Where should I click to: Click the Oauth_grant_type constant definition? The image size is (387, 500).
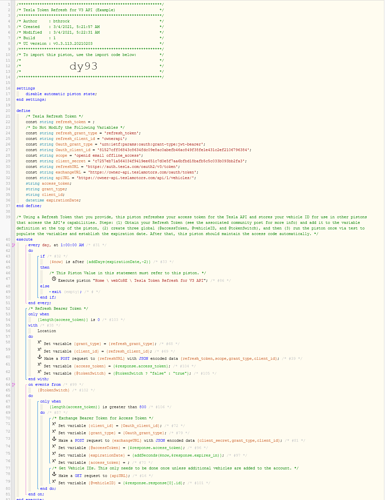tap(116, 144)
